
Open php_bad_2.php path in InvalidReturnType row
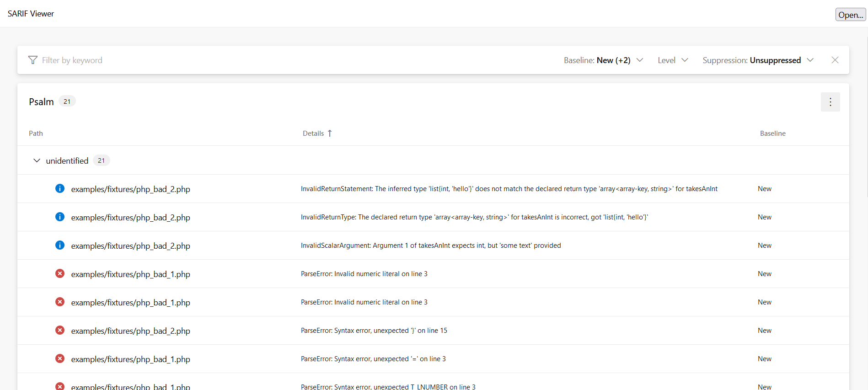(x=131, y=218)
